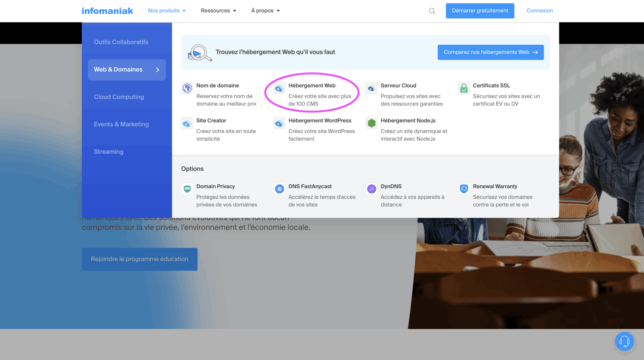Click the DNS FastAnycast icon
644x360 pixels.
tap(279, 189)
